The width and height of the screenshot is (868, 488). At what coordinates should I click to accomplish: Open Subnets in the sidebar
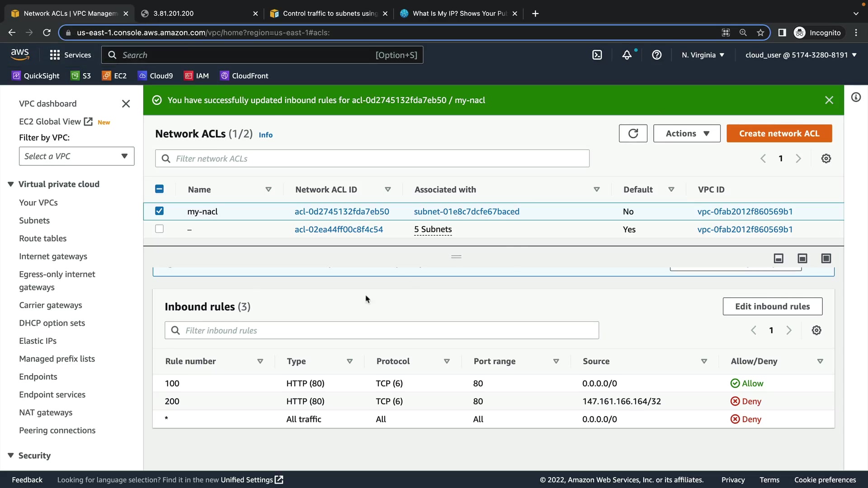click(34, 221)
